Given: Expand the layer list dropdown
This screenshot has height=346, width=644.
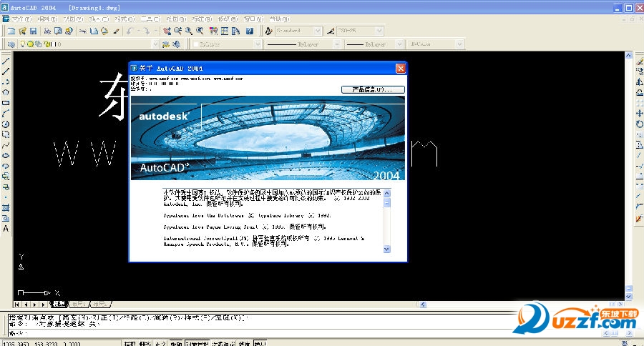Looking at the screenshot, I should pyautogui.click(x=155, y=44).
